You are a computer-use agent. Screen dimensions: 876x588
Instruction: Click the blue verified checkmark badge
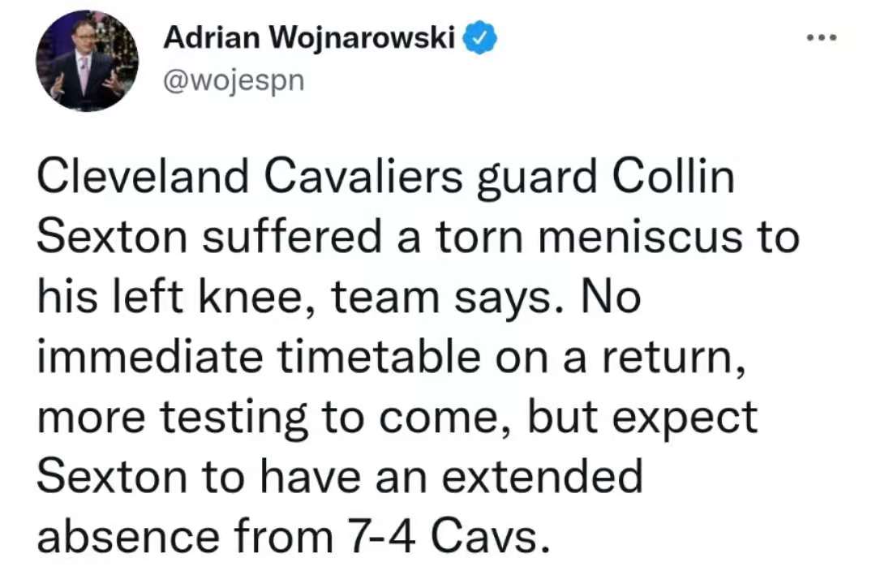tap(479, 38)
